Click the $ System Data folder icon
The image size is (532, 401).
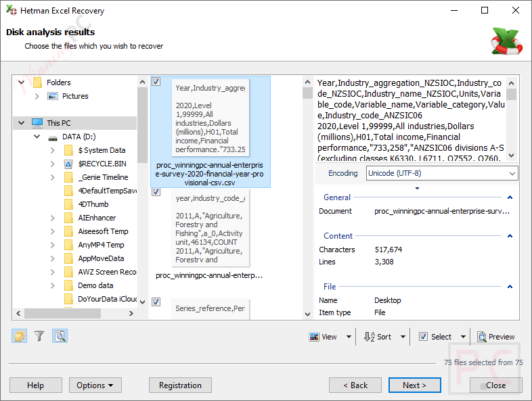tap(68, 150)
